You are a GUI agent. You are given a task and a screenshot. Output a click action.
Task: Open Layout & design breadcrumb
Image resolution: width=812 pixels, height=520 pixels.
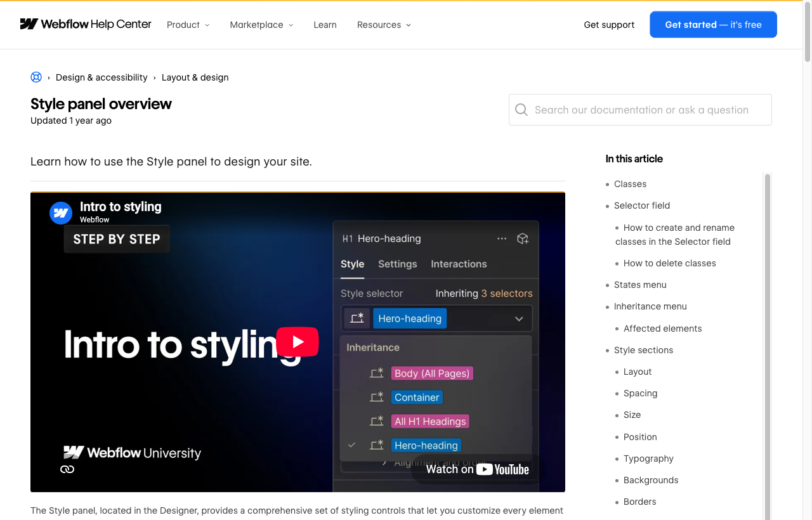(195, 77)
